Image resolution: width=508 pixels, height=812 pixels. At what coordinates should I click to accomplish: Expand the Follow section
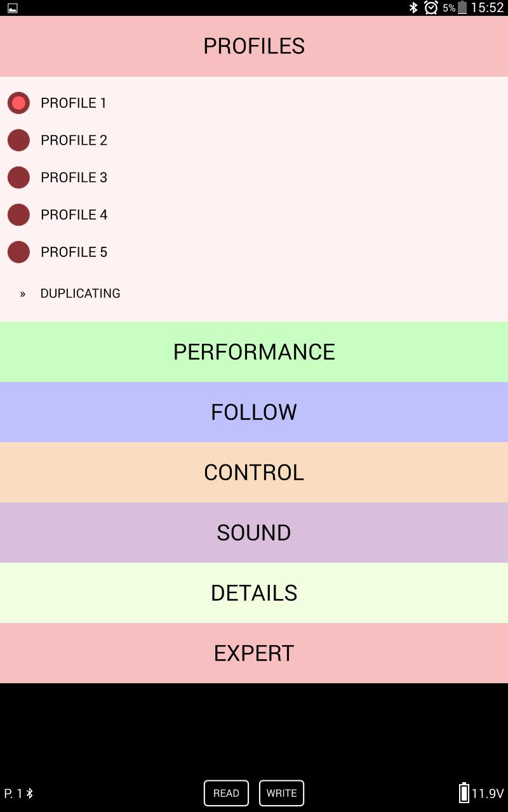[254, 412]
